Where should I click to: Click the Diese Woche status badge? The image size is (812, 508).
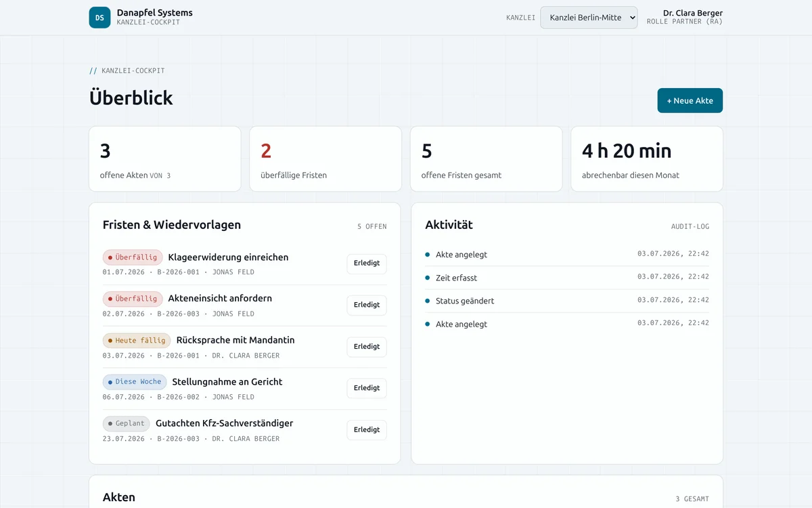(135, 381)
